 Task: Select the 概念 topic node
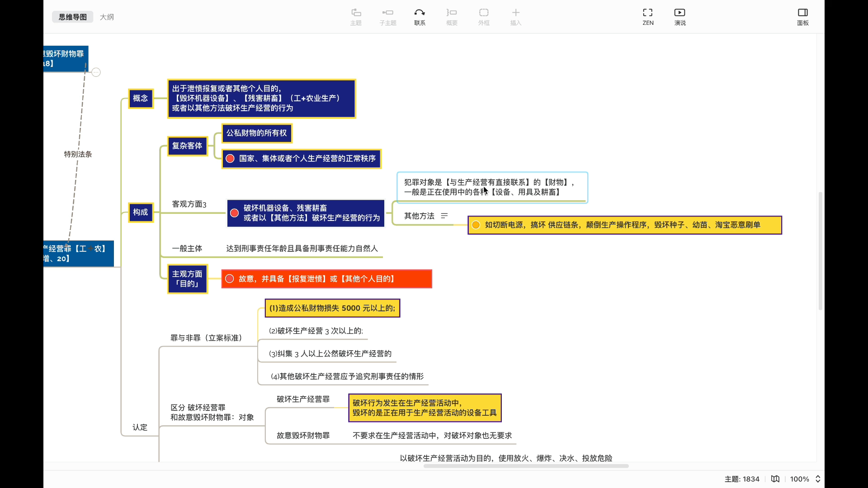pos(141,99)
